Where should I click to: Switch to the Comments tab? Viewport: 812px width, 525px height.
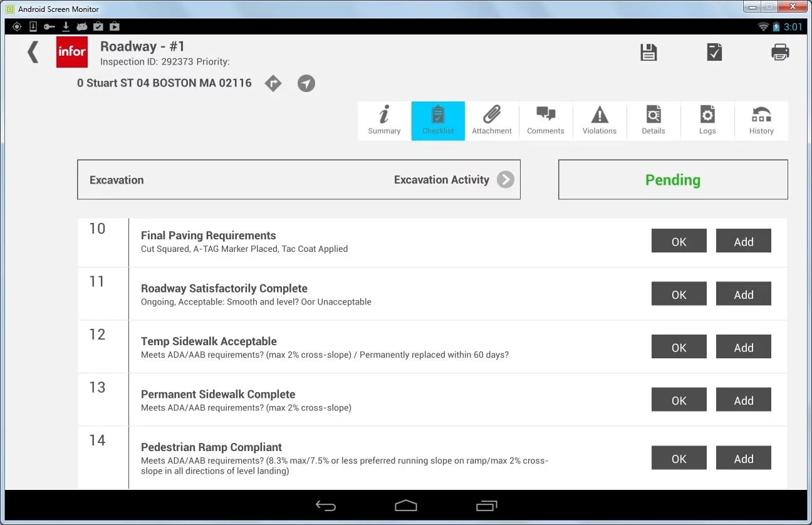point(546,120)
